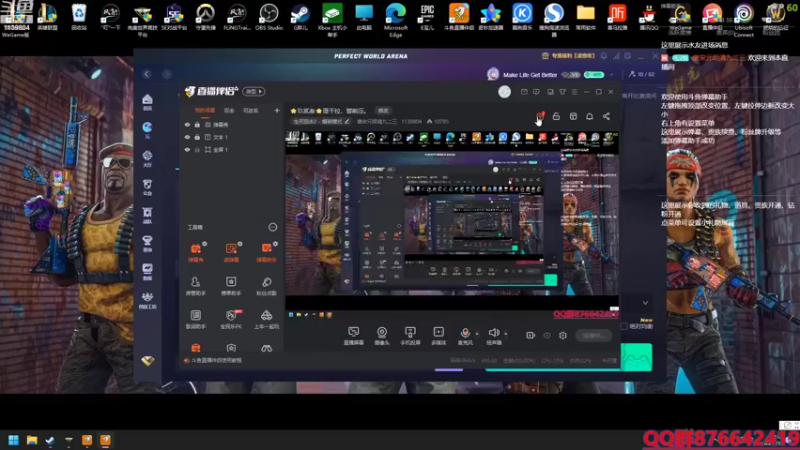Switch to the third scene tab
Viewport: 800px width, 450px height.
(x=251, y=110)
